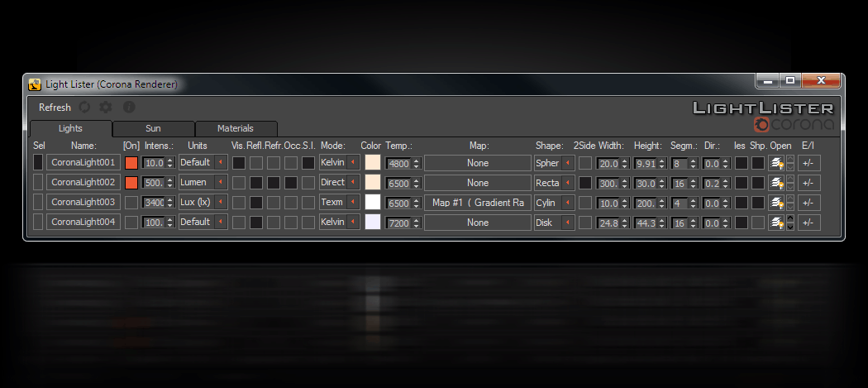Toggle S.I. checkbox for CoronaLight001
Screen dimensions: 868x388
308,163
